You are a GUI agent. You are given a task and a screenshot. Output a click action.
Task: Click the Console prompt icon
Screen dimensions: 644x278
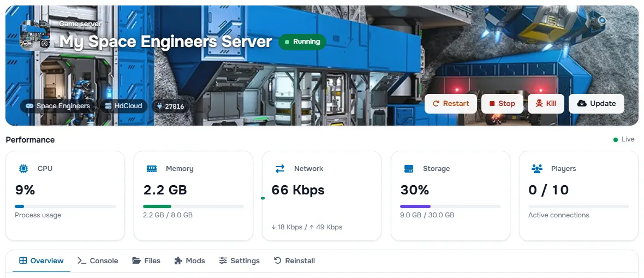[x=82, y=261]
